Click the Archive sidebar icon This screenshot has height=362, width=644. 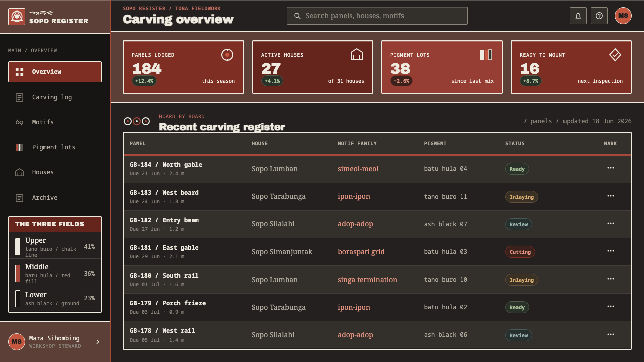[20, 198]
